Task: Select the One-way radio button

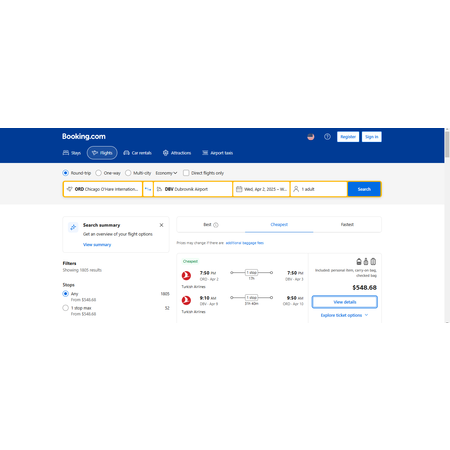Action: pos(98,173)
